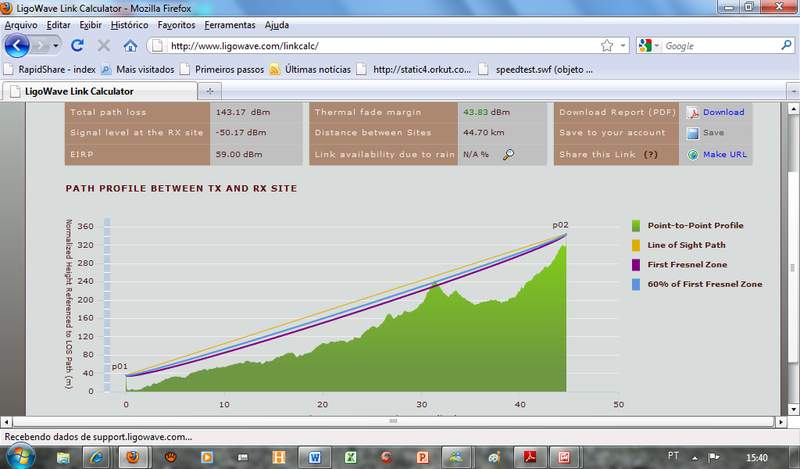Show hidden system tray icons

[695, 457]
